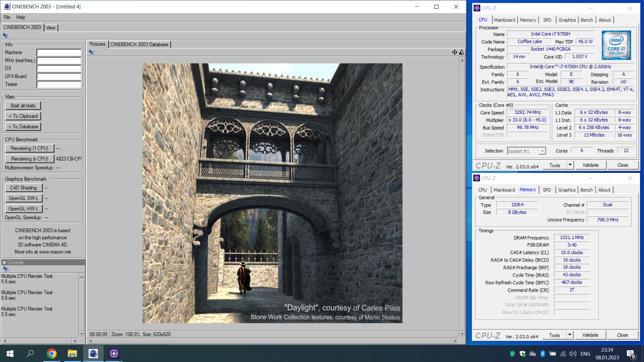Open Tools dropdown arrow in bottom CPU-Z

click(570, 335)
